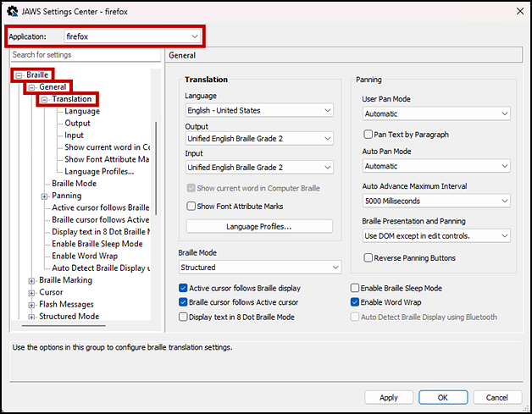Click the Apply button
532x414 pixels.
388,397
